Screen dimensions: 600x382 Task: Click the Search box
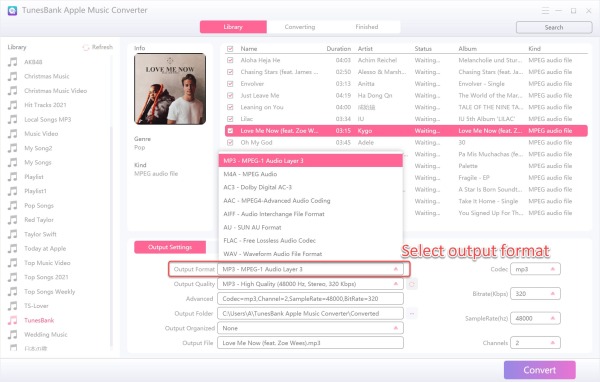[x=554, y=28]
